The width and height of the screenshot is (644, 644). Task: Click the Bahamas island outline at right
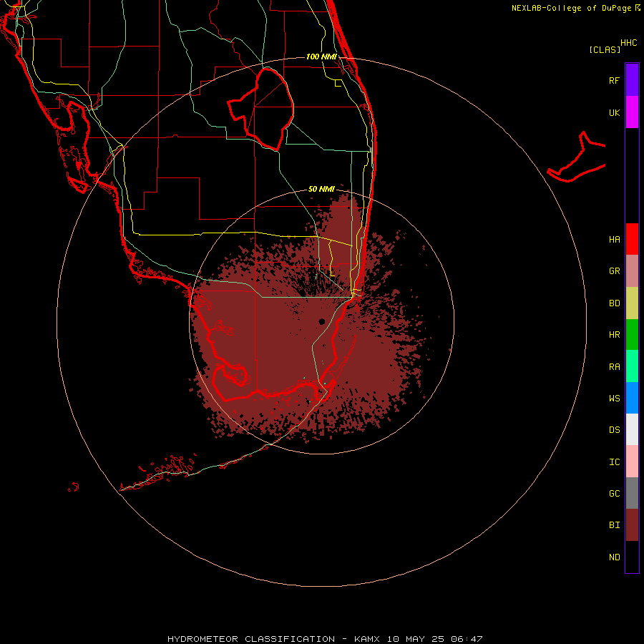point(577,157)
